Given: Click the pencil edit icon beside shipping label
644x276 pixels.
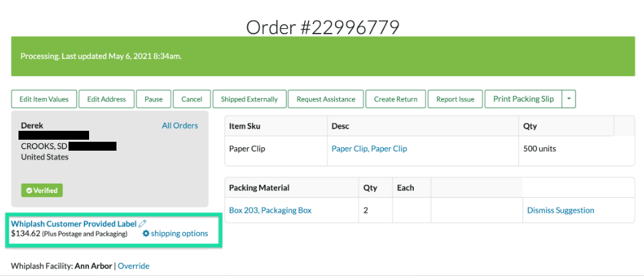Looking at the screenshot, I should (143, 223).
